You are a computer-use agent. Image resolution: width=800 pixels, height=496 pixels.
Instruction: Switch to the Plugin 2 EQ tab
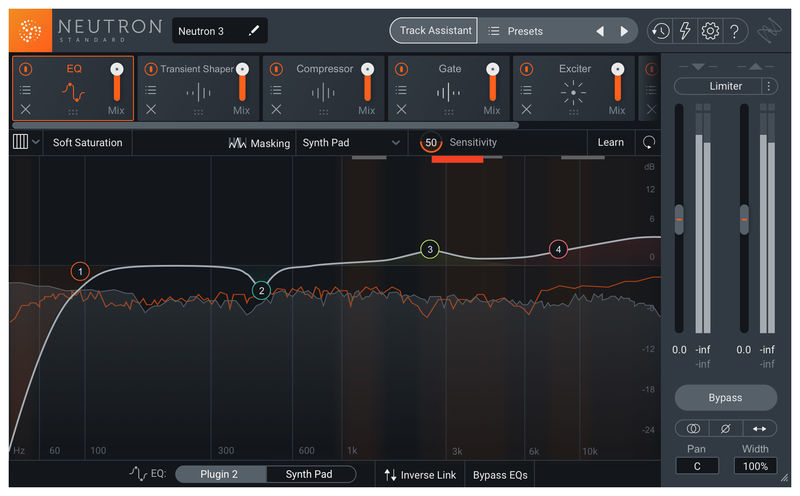click(221, 474)
